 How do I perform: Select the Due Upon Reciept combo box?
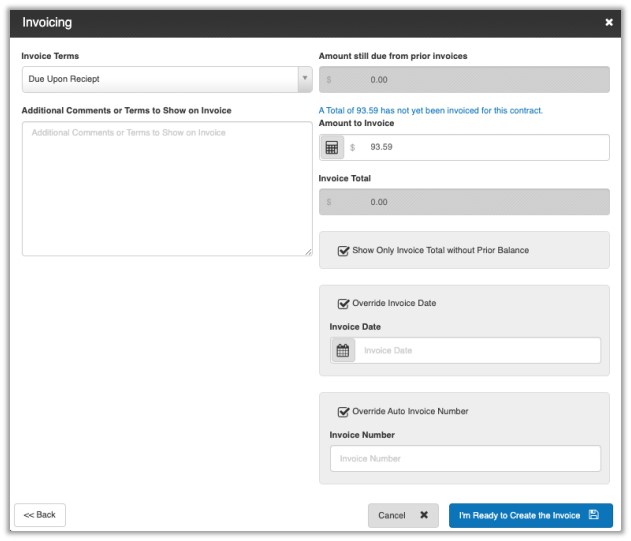click(x=160, y=79)
